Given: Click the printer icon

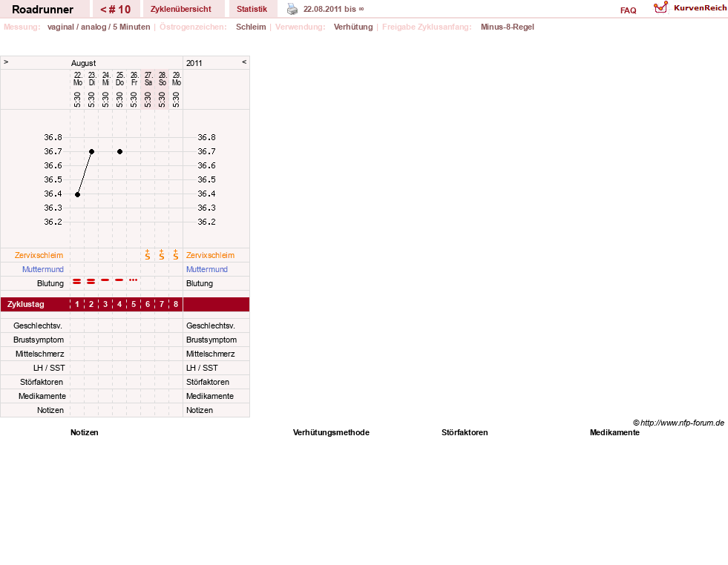Looking at the screenshot, I should click(292, 9).
